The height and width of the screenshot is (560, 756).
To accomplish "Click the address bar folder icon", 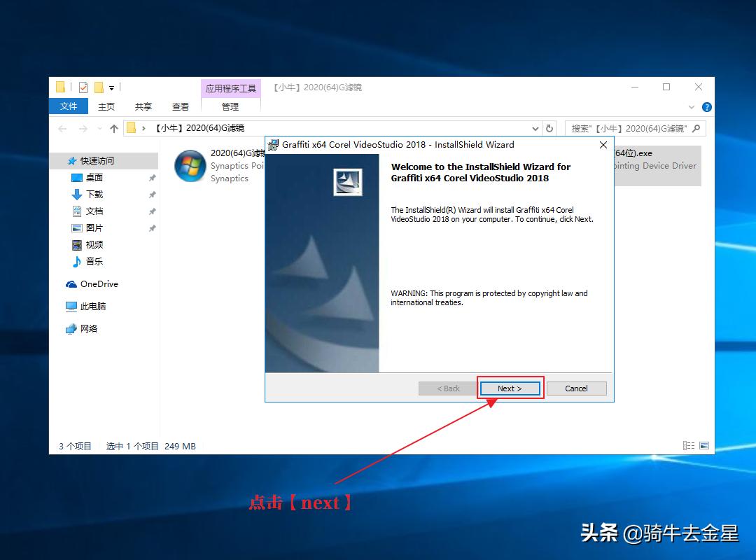I will pyautogui.click(x=131, y=128).
